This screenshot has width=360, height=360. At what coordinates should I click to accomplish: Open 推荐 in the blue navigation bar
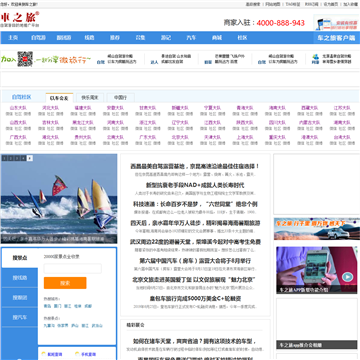pyautogui.click(x=115, y=38)
